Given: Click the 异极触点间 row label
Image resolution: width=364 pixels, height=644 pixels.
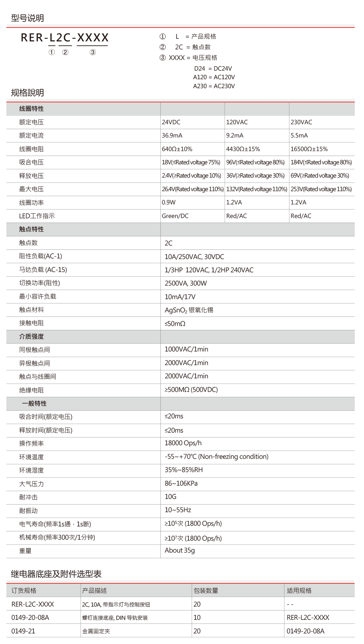Looking at the screenshot, I should click(x=34, y=363).
